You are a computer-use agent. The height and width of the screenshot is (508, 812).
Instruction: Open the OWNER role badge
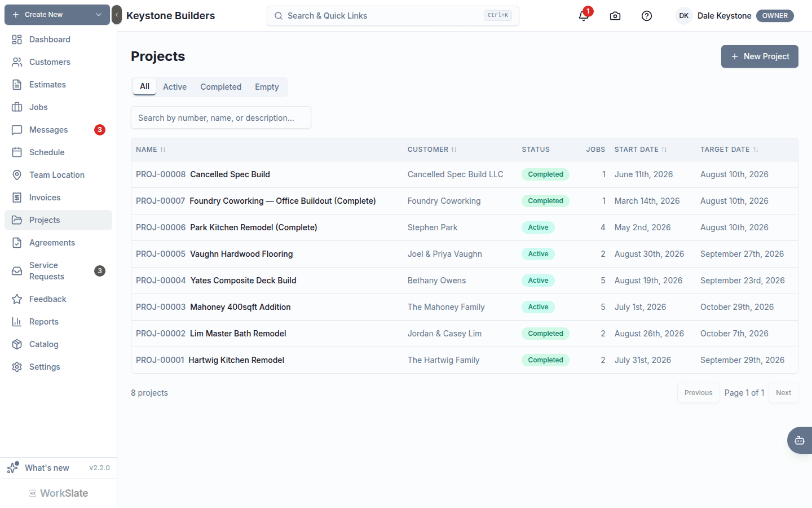[x=775, y=16]
